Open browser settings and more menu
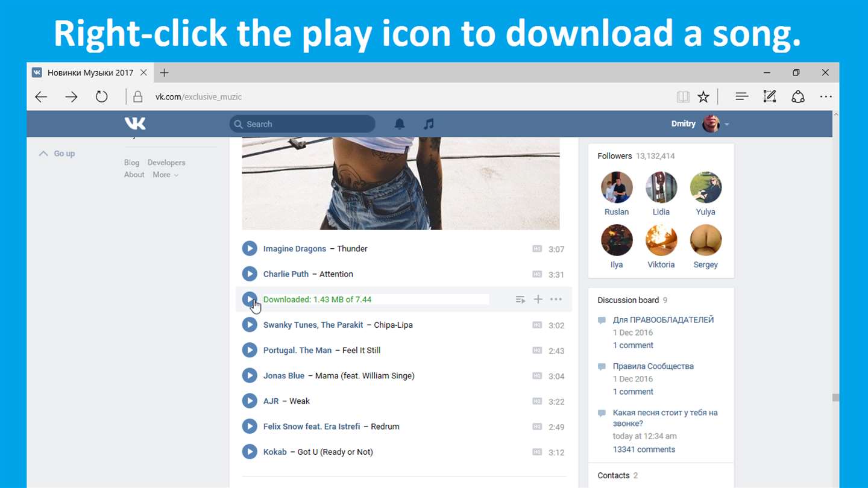This screenshot has width=868, height=488. point(826,96)
